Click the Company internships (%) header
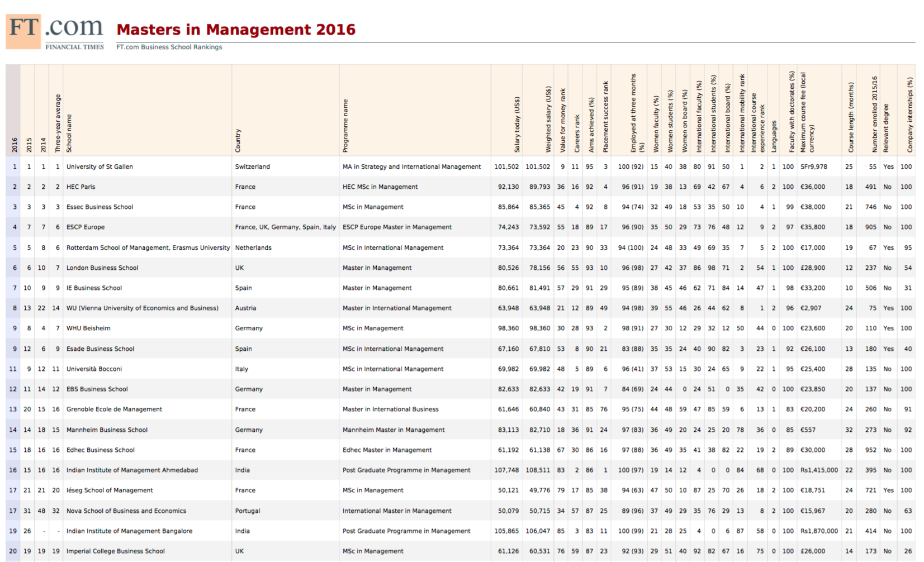924x562 pixels. (909, 115)
